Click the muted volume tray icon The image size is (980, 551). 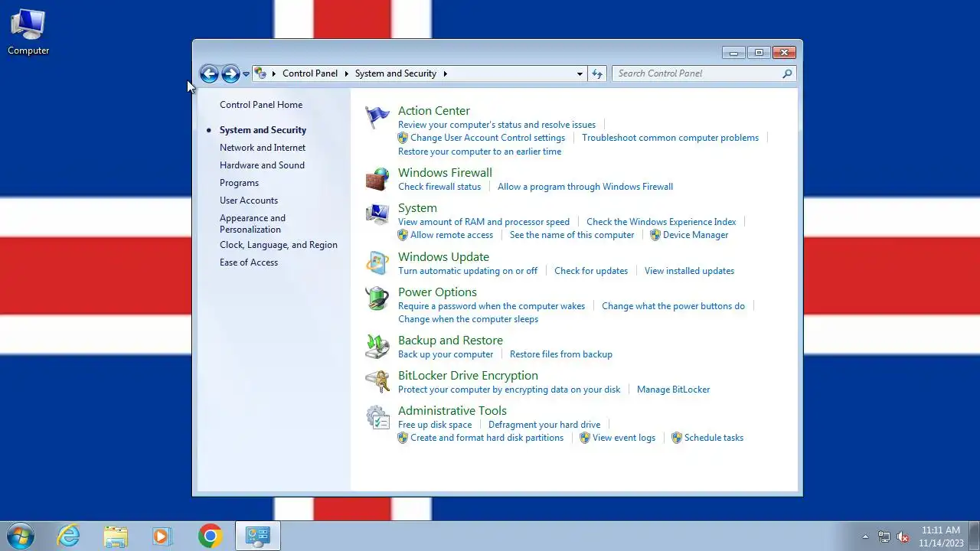tap(903, 536)
